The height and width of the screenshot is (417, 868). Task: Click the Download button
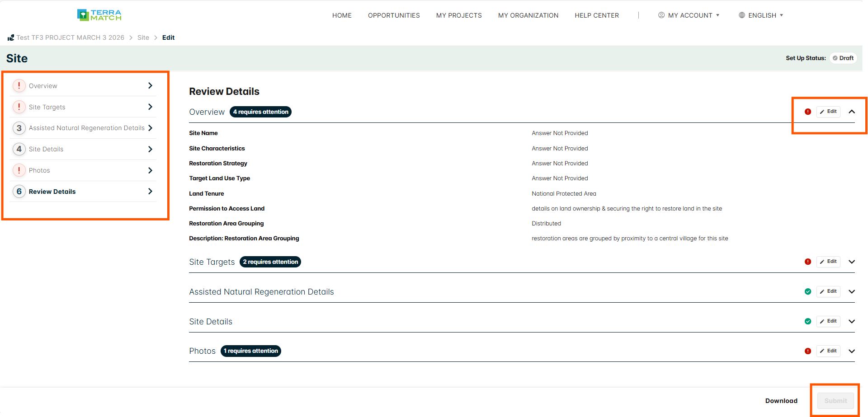point(781,401)
